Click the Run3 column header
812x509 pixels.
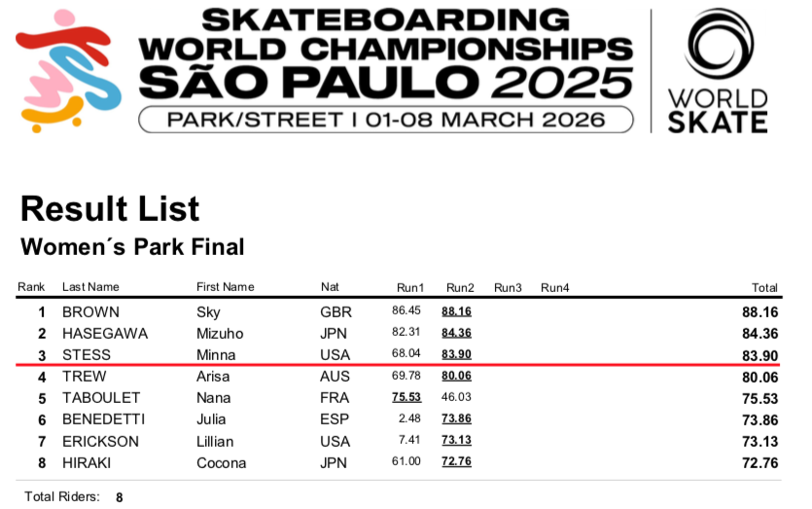[x=508, y=287]
